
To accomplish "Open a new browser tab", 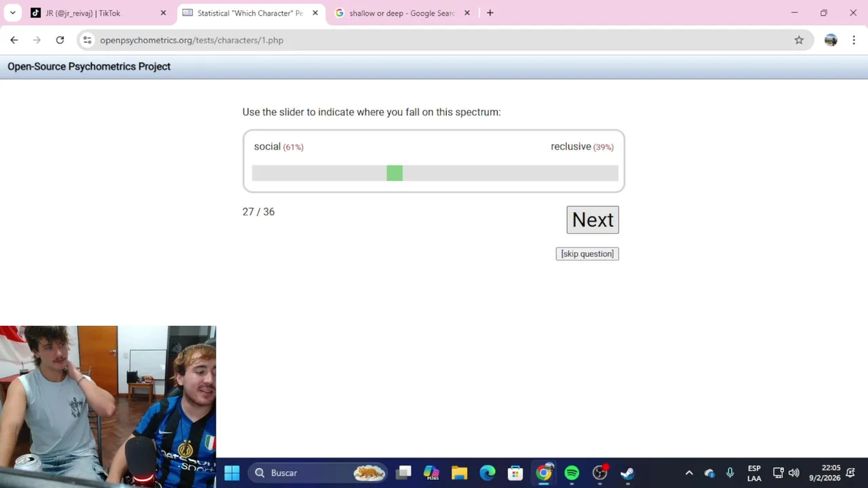I will (x=490, y=13).
